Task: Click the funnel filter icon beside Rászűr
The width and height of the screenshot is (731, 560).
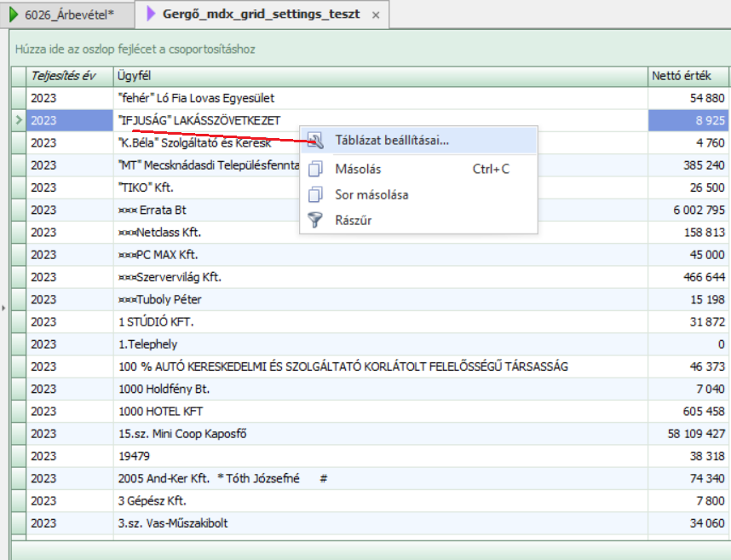Action: pyautogui.click(x=316, y=220)
